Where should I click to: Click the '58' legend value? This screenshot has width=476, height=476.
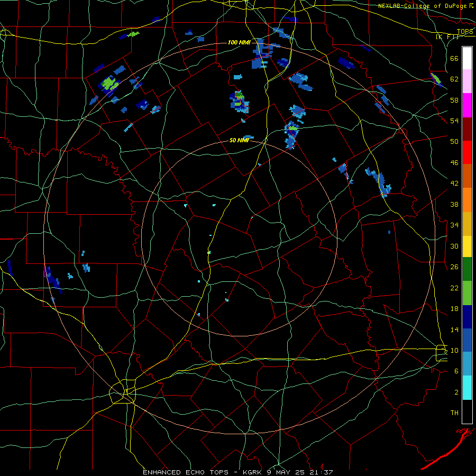454,100
